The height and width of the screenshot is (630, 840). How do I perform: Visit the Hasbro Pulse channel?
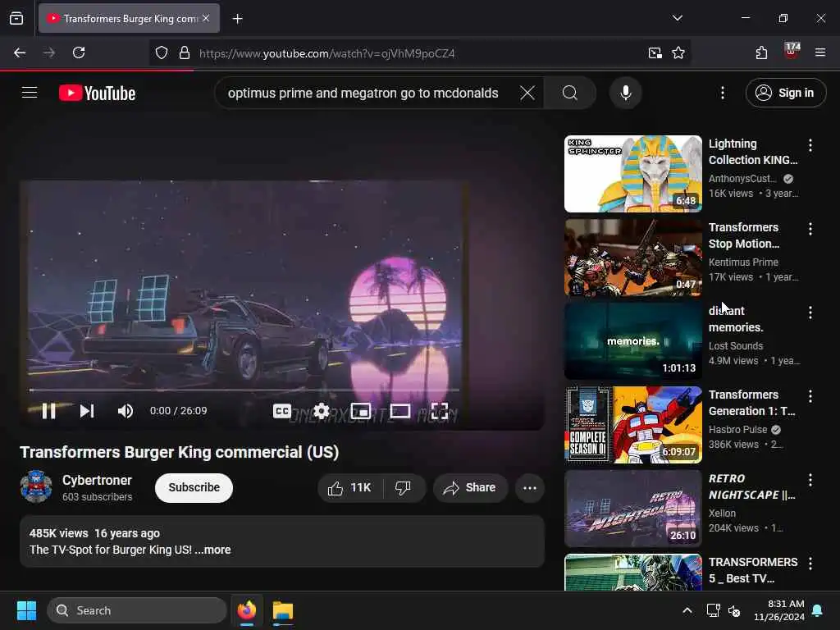tap(737, 430)
